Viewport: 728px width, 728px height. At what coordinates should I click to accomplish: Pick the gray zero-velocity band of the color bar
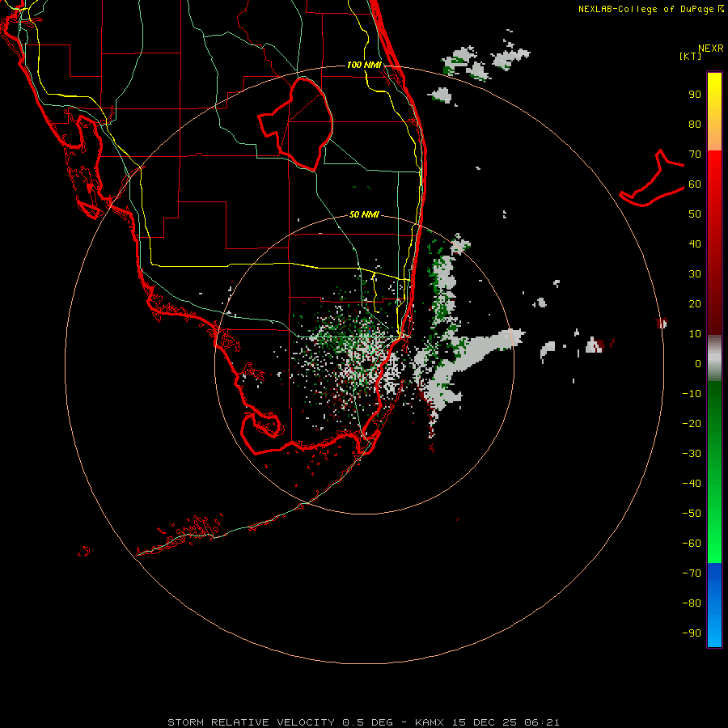pos(714,358)
